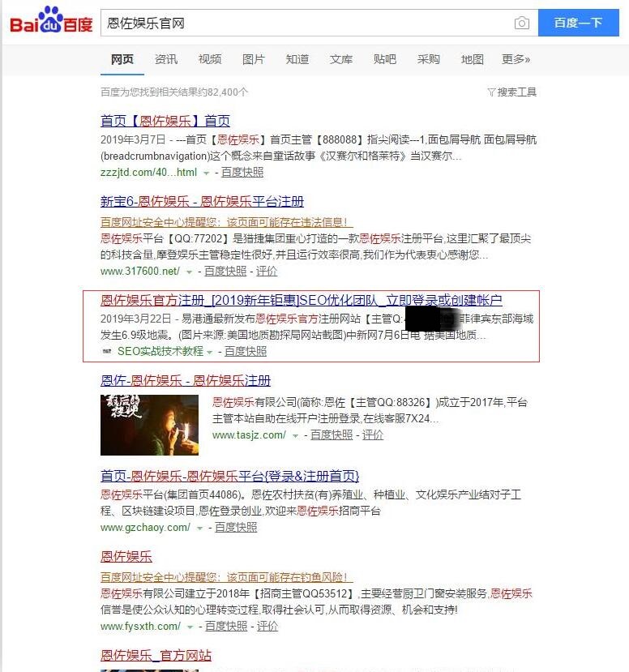
Task: Switch to the 视频 tab
Action: tap(210, 59)
